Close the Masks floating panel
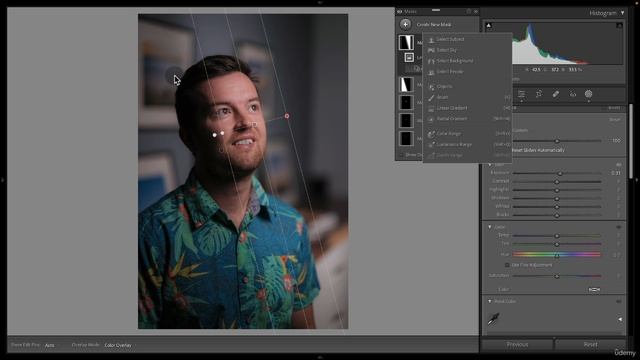The height and width of the screenshot is (360, 640). point(476,11)
